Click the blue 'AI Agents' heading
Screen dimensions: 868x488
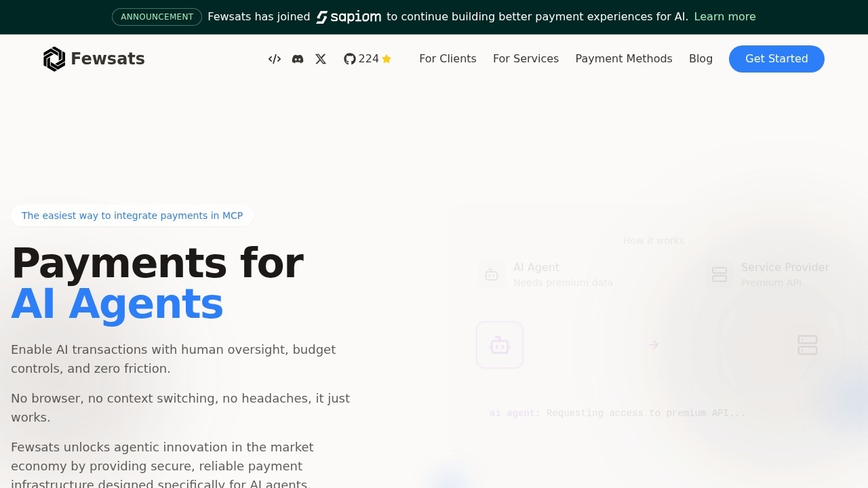tap(117, 304)
